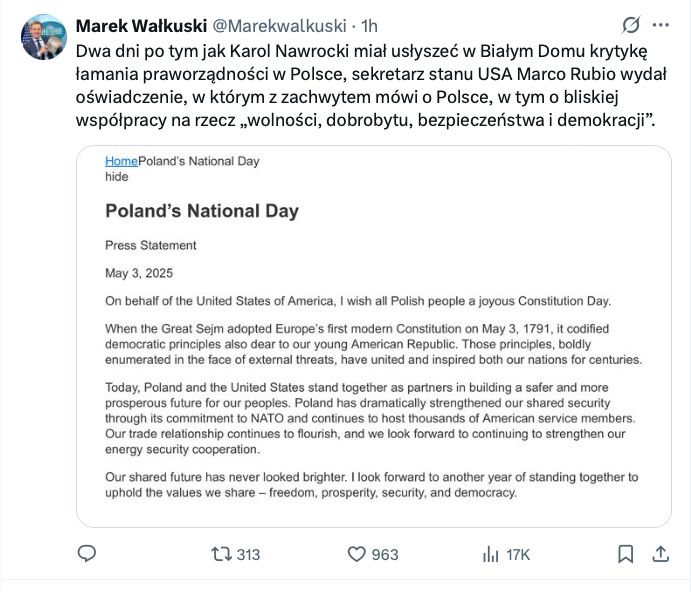Click the Home link in the statement image

(x=121, y=161)
